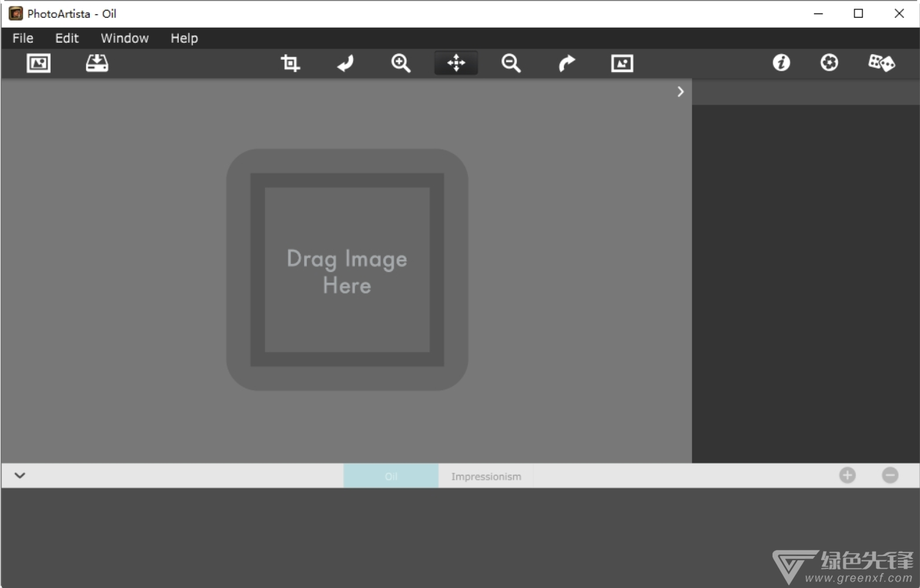920x588 pixels.
Task: Switch to the Impressionism tab
Action: pyautogui.click(x=486, y=476)
